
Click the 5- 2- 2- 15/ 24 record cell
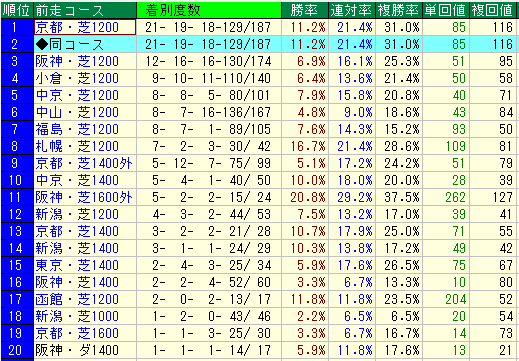point(209,197)
